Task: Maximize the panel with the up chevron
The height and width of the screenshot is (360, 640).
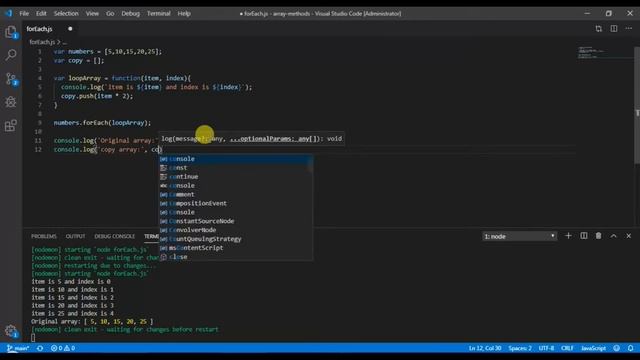Action: 613,236
